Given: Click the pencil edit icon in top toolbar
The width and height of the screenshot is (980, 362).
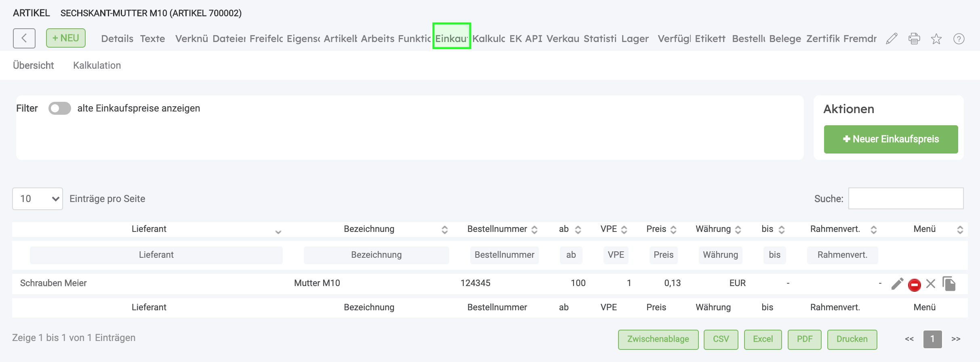Looking at the screenshot, I should click(892, 39).
